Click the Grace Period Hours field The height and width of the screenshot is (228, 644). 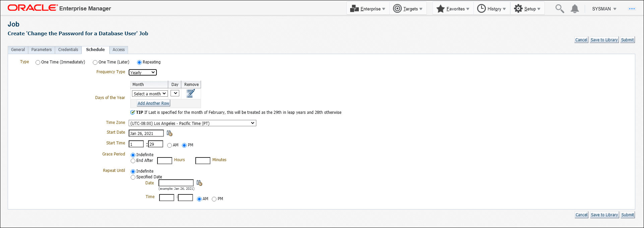(165, 161)
